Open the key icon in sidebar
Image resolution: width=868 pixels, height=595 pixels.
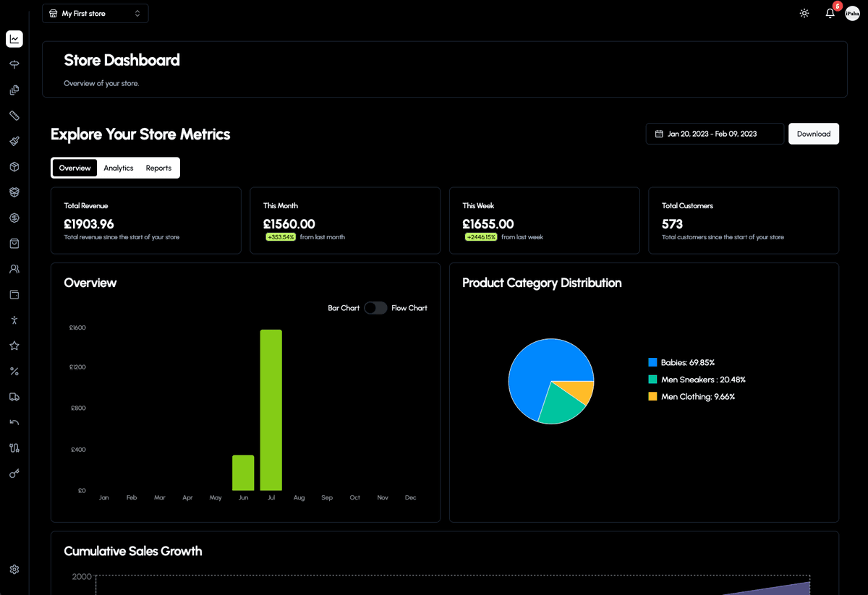pyautogui.click(x=14, y=474)
